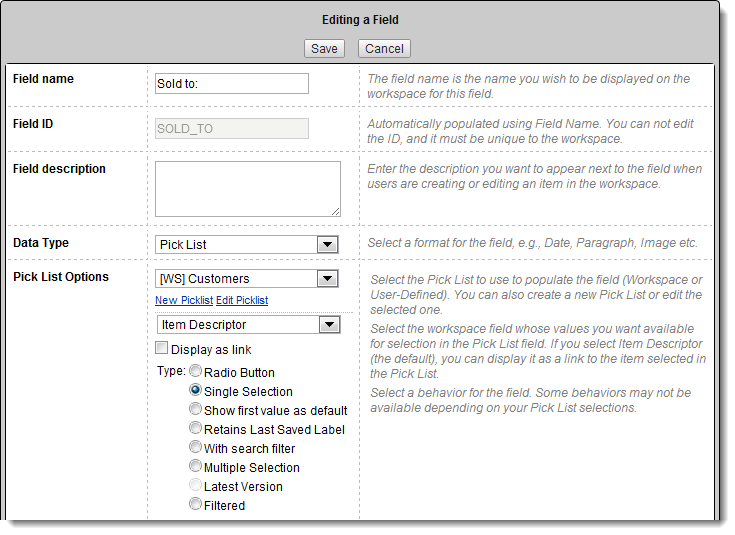
Task: Select the Radio Button type option
Action: 195,371
